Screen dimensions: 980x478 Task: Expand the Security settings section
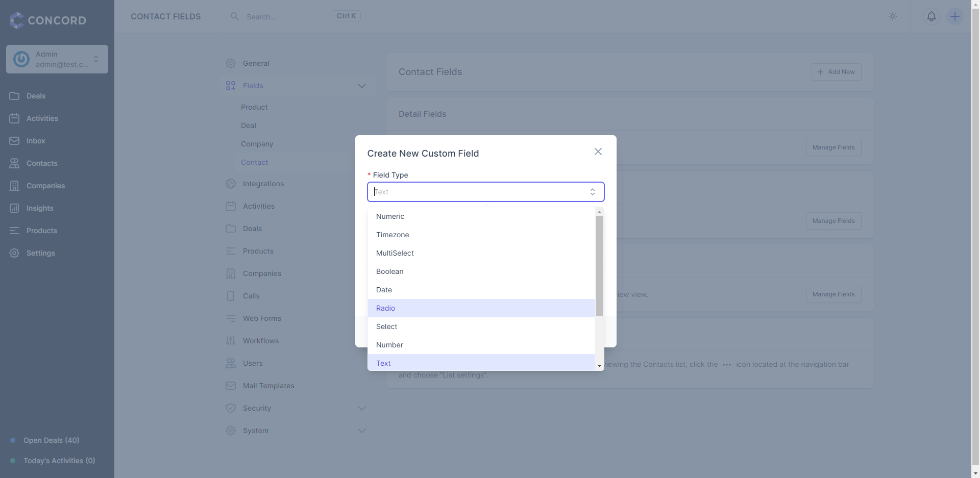(x=362, y=408)
